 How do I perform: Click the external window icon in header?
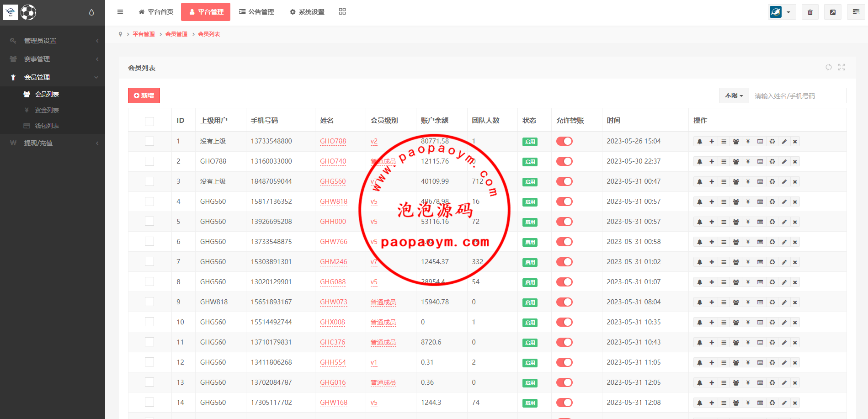(833, 12)
